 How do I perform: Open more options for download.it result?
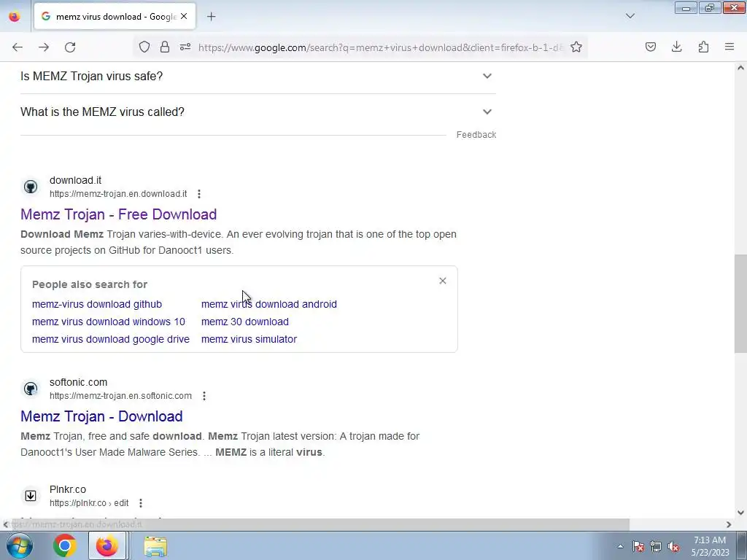(199, 194)
